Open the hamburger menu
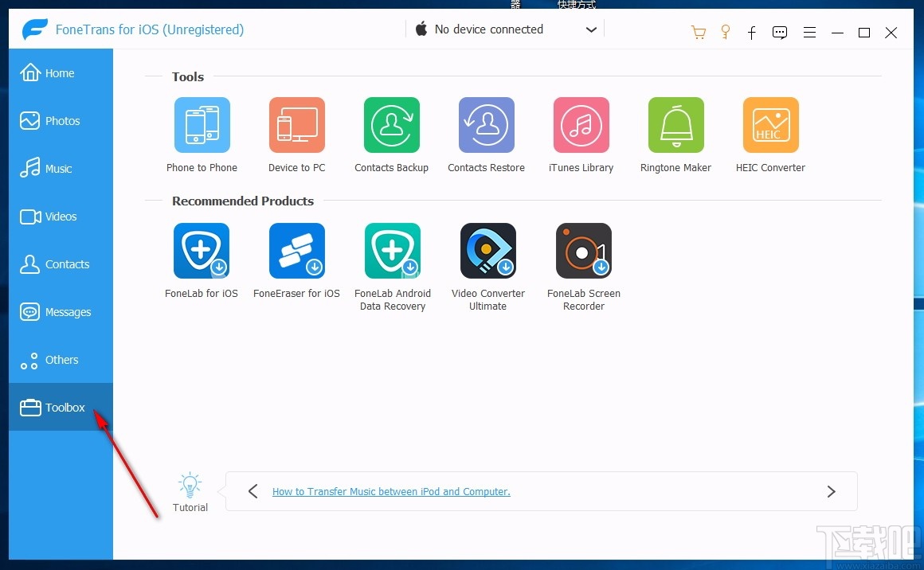Viewport: 924px width, 570px height. click(x=809, y=32)
